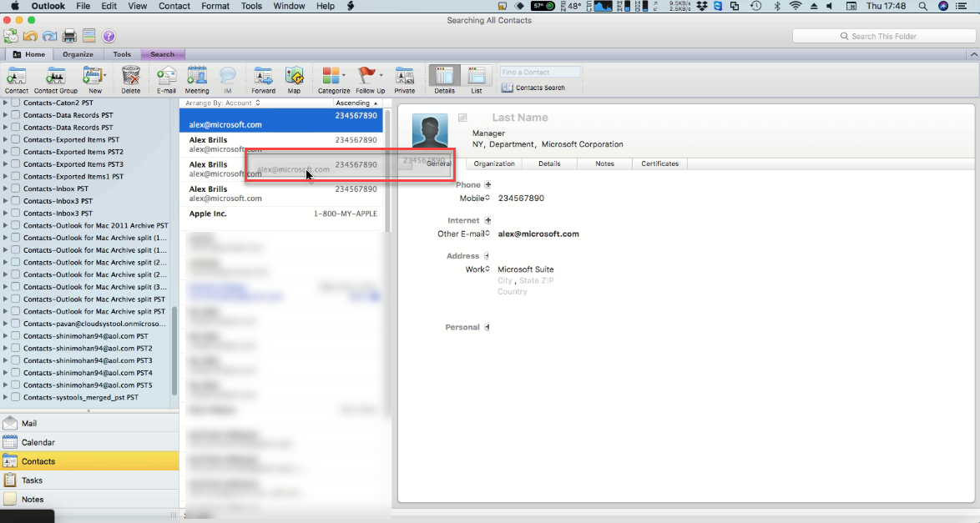
Task: Toggle Ascending sort order in the contact list
Action: point(354,103)
